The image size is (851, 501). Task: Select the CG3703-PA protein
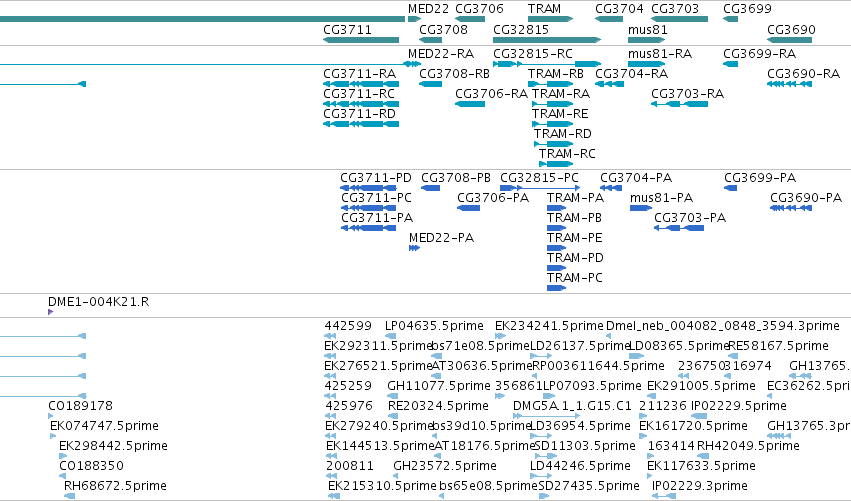tap(690, 218)
